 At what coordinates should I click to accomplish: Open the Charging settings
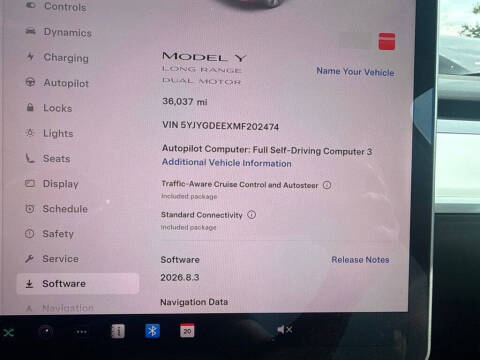[57, 57]
